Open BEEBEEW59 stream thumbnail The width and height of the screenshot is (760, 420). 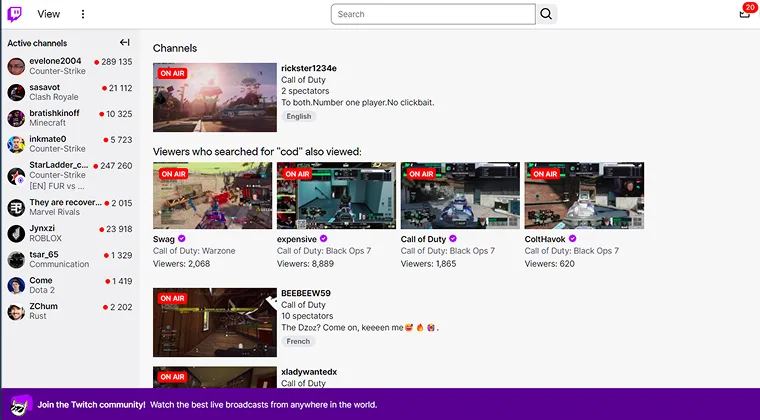(x=215, y=323)
